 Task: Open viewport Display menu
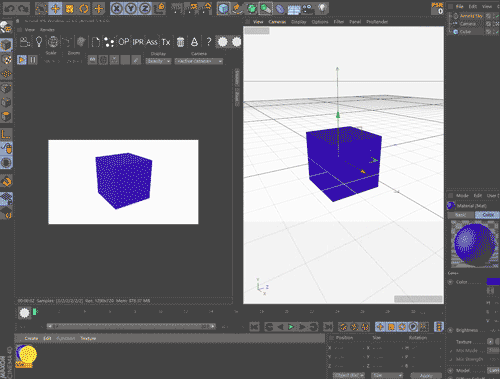tap(298, 22)
